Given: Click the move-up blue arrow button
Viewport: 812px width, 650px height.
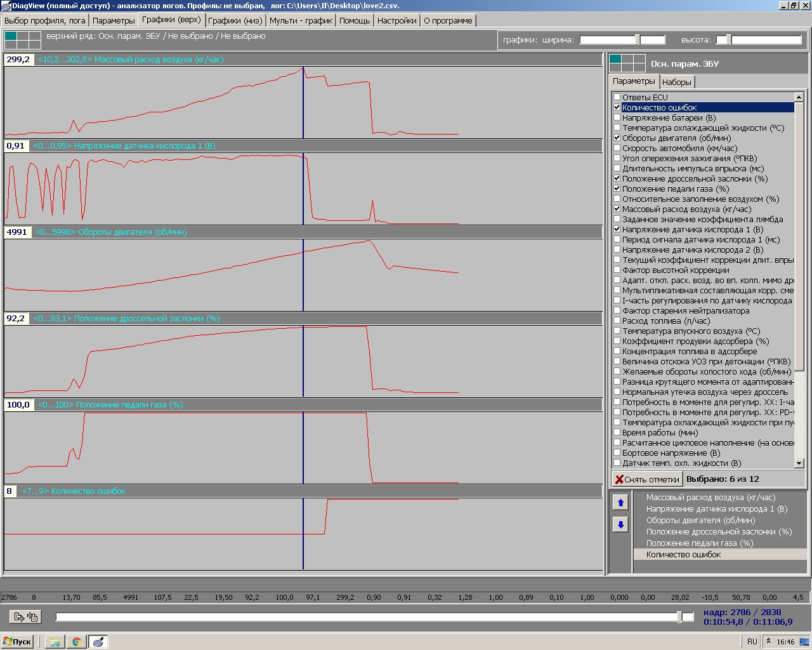Looking at the screenshot, I should pos(620,503).
